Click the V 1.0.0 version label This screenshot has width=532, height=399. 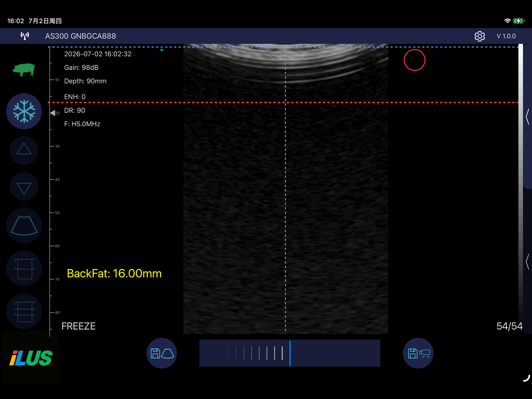(506, 36)
